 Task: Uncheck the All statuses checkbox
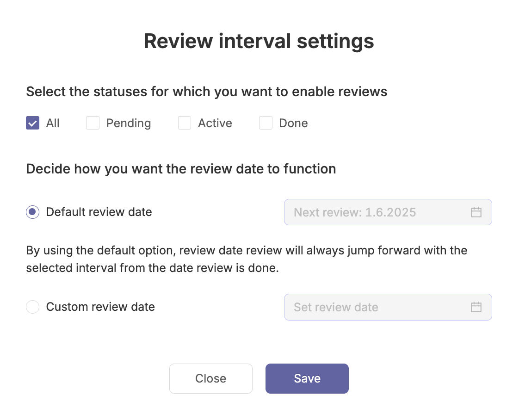pyautogui.click(x=33, y=123)
